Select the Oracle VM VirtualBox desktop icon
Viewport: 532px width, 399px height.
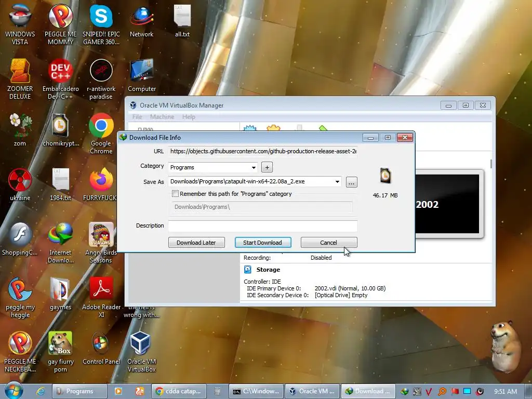pos(141,352)
